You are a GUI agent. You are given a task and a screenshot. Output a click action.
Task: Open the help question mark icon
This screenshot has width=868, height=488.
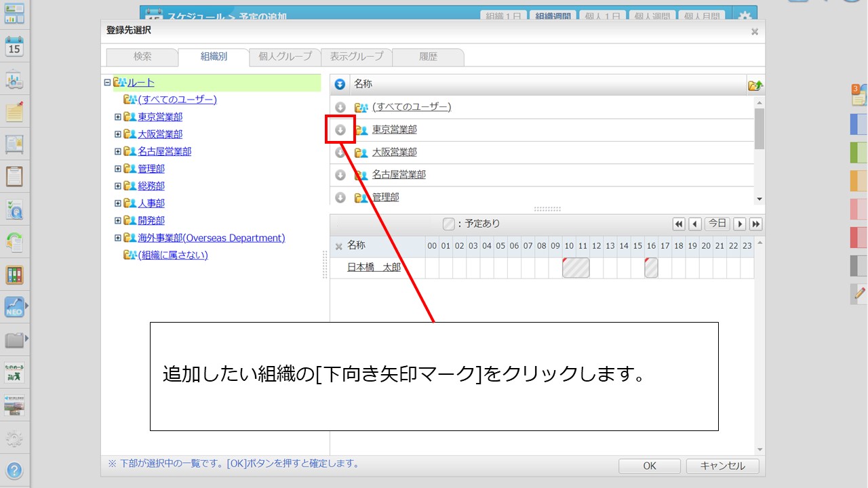pos(14,470)
